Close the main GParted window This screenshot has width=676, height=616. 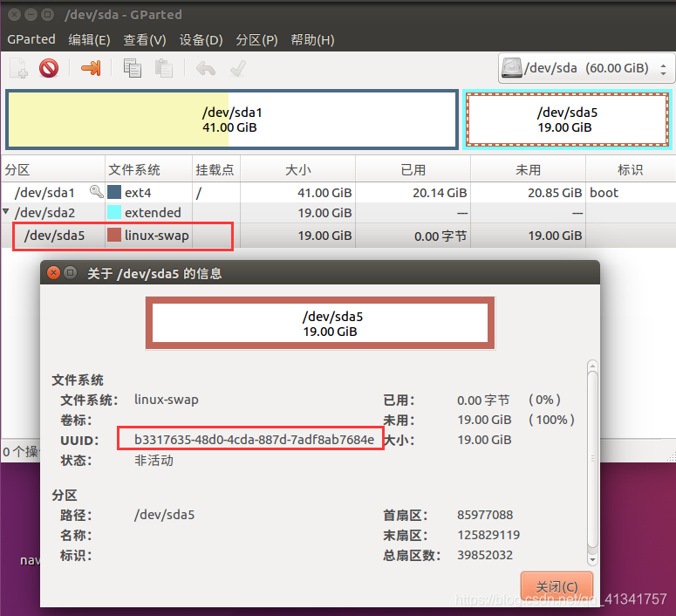tap(14, 15)
